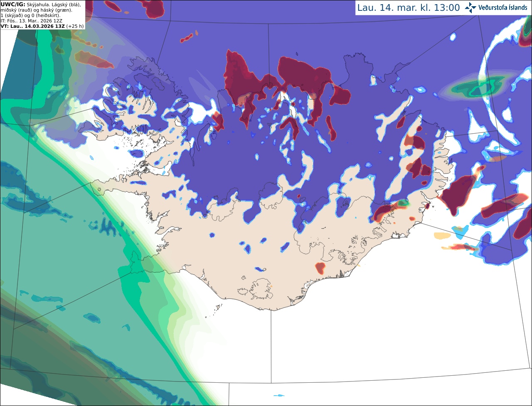This screenshot has height=406, width=532.
Task: Click the "(+25 h)" forecast offset text
Action: tap(75, 26)
